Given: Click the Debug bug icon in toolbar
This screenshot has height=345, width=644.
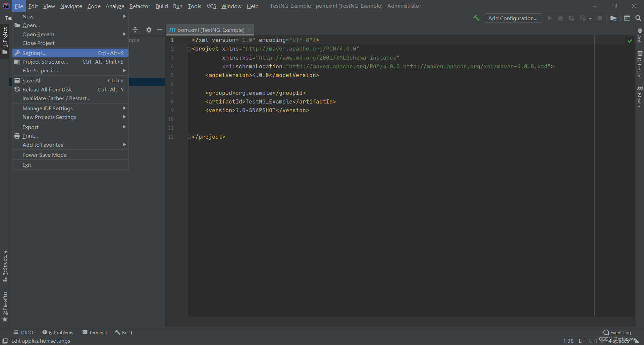Looking at the screenshot, I should tap(560, 18).
